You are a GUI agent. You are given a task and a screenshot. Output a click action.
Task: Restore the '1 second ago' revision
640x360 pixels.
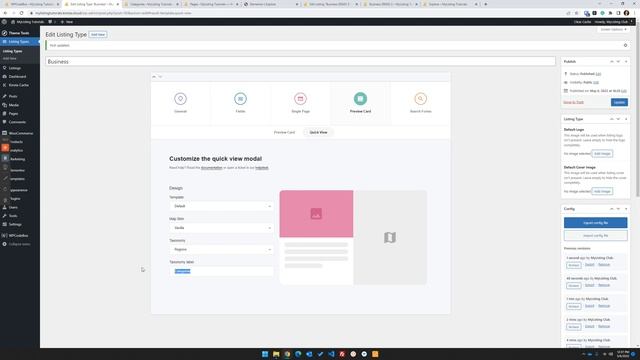coord(573,265)
